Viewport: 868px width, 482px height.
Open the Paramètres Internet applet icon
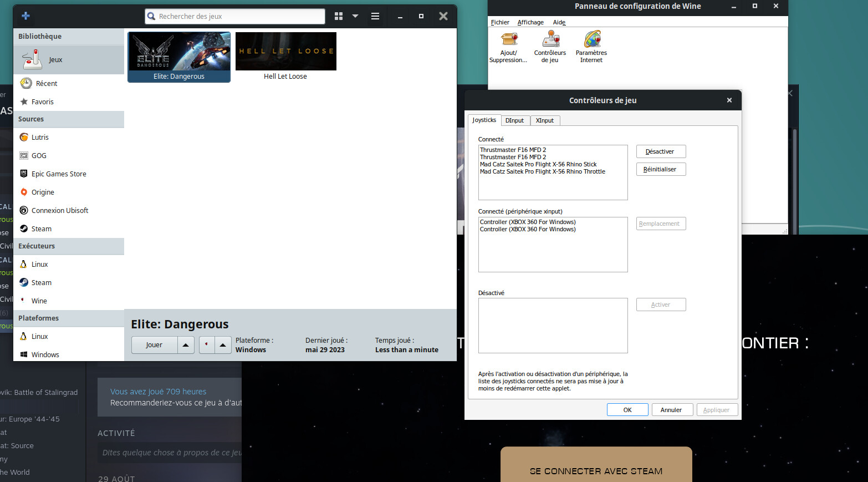[591, 47]
